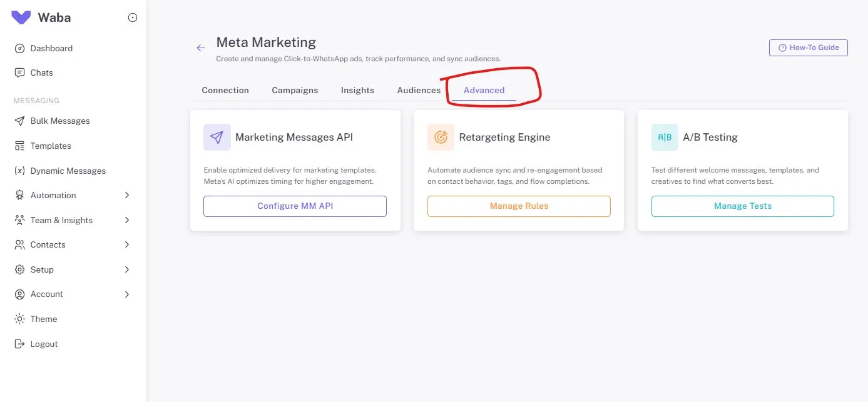Click the Configure MM API button
Screen dimensions: 868x402
coord(295,206)
